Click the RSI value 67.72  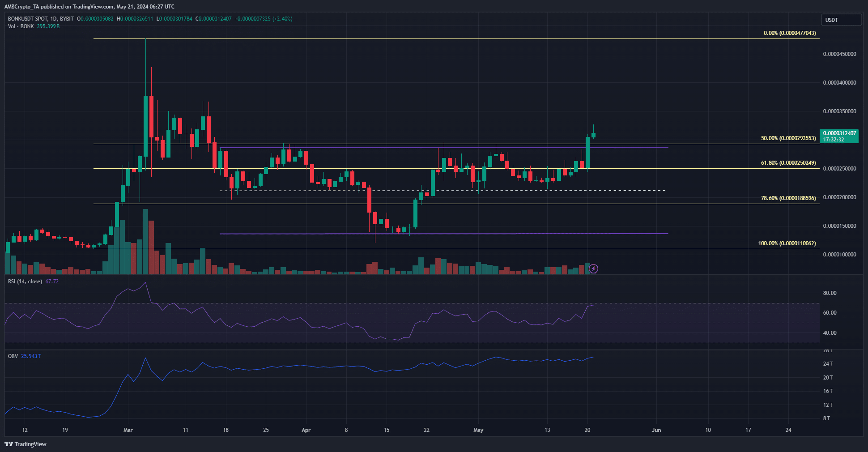click(52, 281)
